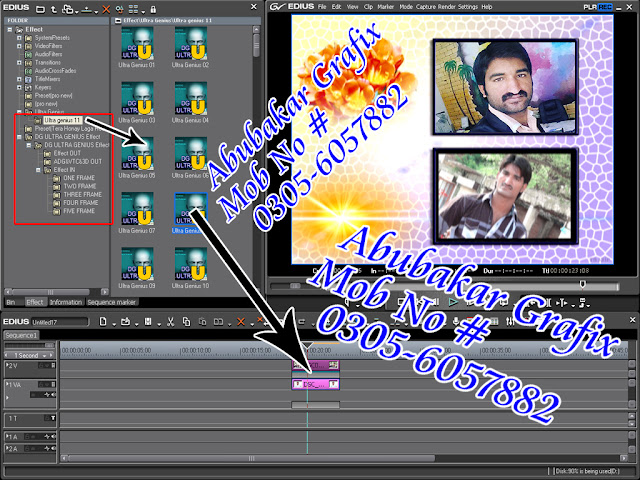640x480 pixels.
Task: Open effect properties icon in the palette toolbar
Action: click(x=119, y=9)
